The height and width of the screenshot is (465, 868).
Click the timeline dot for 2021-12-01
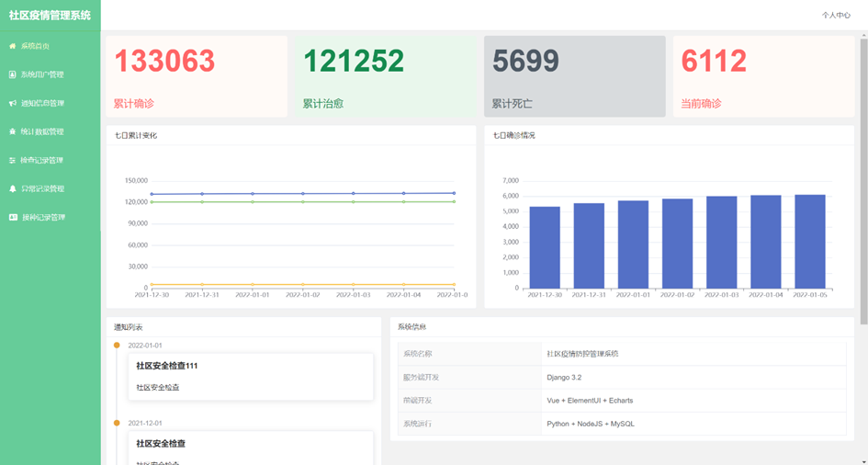click(117, 423)
